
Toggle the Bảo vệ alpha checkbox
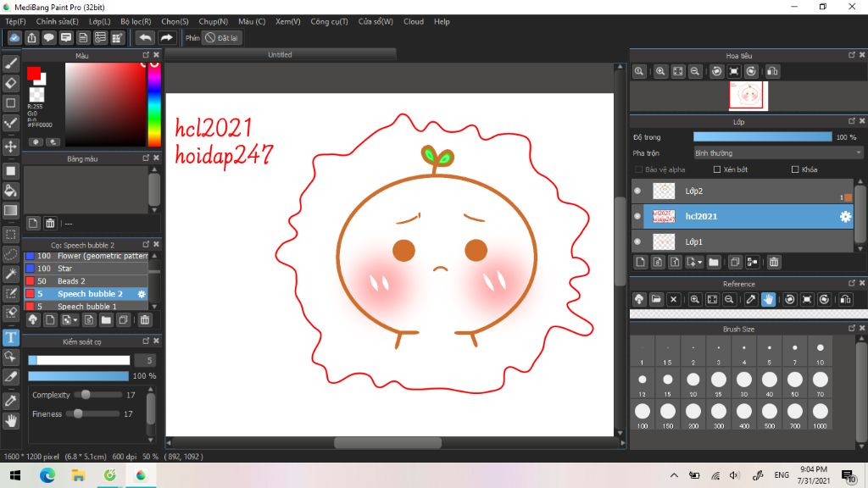pyautogui.click(x=638, y=169)
